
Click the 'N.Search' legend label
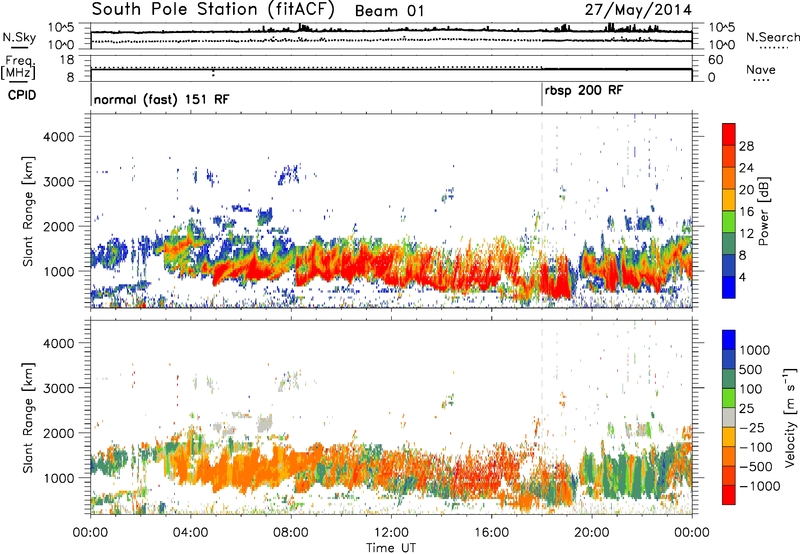772,37
